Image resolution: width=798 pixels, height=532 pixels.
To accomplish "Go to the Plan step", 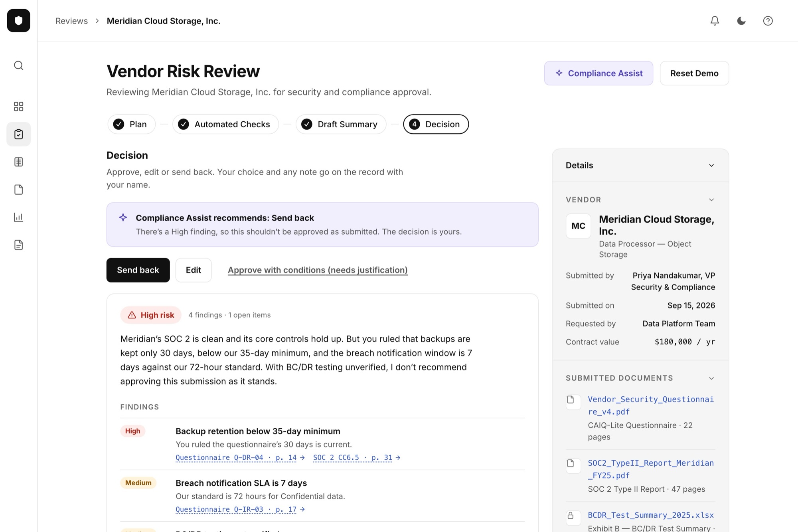I will [x=131, y=124].
